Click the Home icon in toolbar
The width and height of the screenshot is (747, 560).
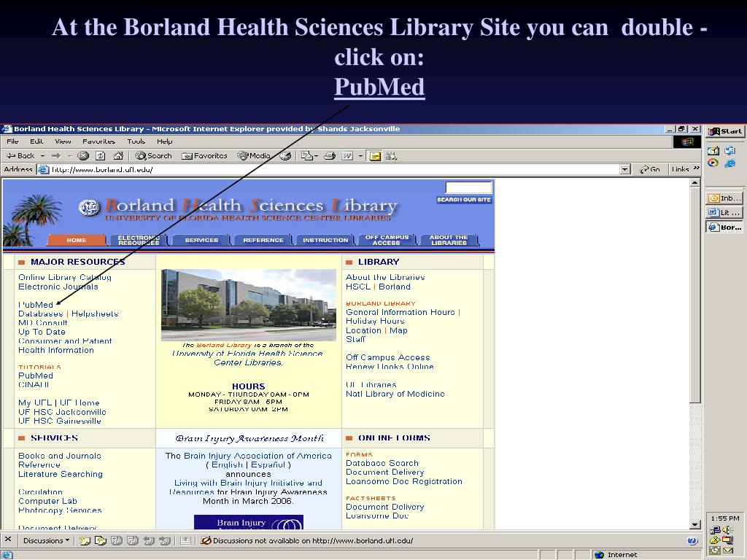point(118,156)
